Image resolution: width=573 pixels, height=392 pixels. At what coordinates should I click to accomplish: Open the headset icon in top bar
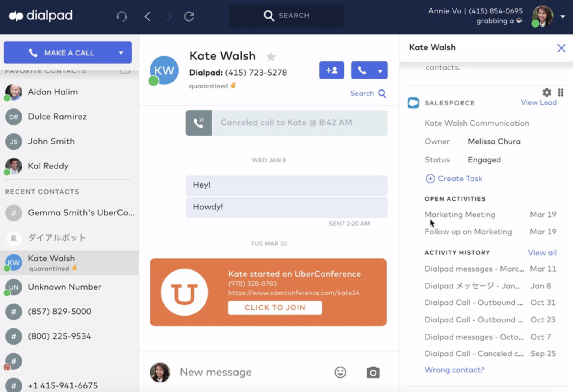click(x=122, y=16)
